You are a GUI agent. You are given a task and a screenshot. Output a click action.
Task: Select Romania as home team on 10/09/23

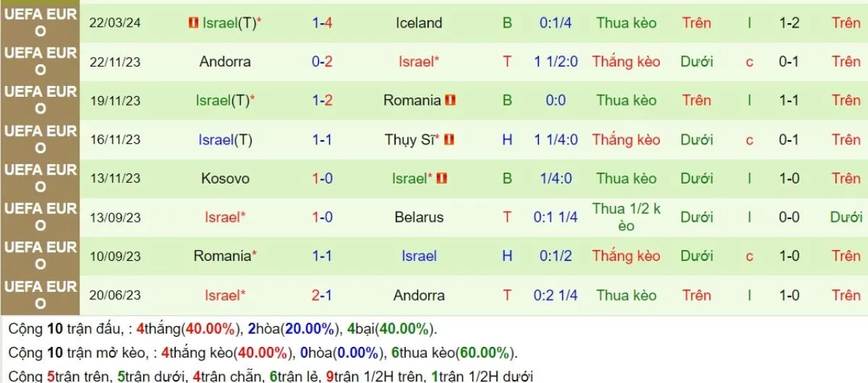(x=225, y=256)
